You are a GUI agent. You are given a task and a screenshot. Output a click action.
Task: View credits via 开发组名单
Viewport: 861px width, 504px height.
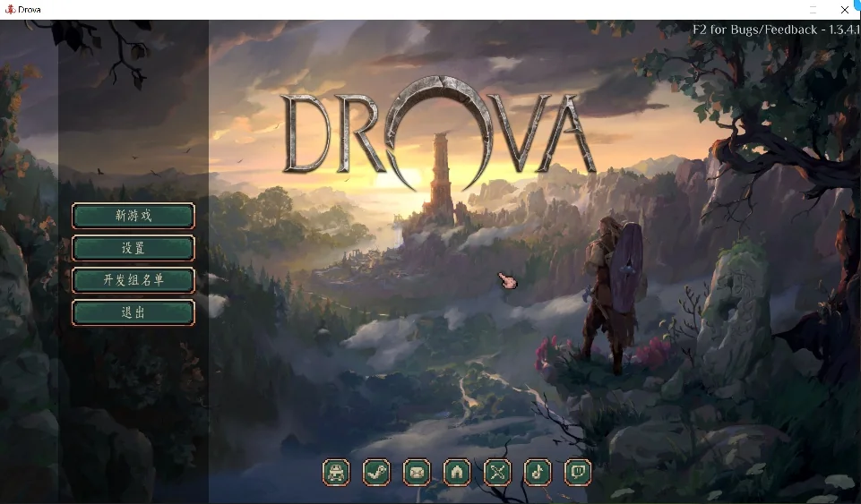(133, 280)
